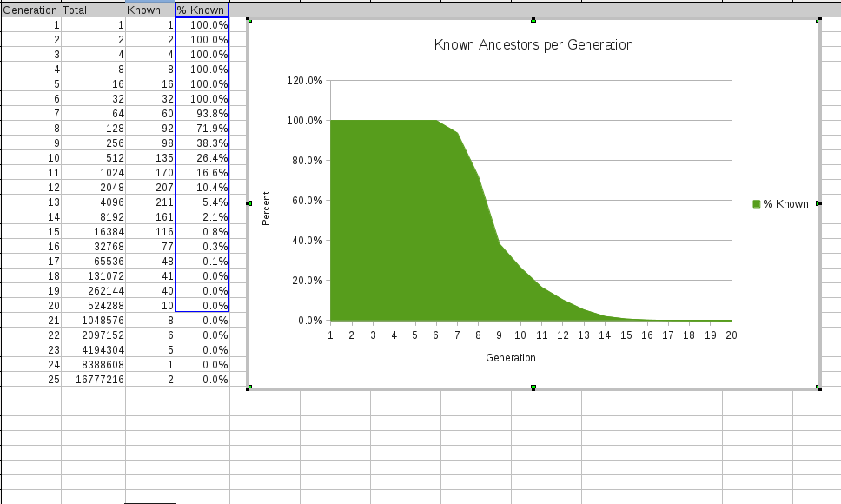Select the Generation cell 25
The height and width of the screenshot is (504, 841).
point(31,379)
